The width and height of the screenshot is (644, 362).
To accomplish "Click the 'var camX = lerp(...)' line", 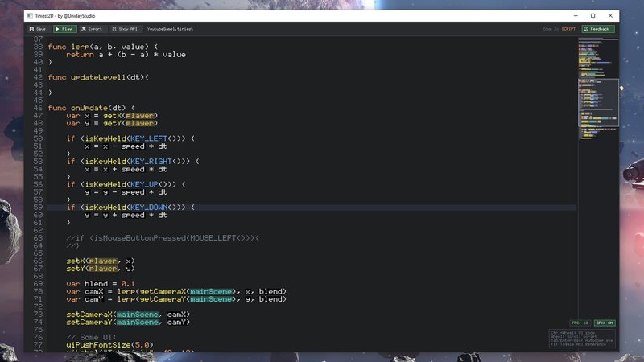I will (x=176, y=292).
